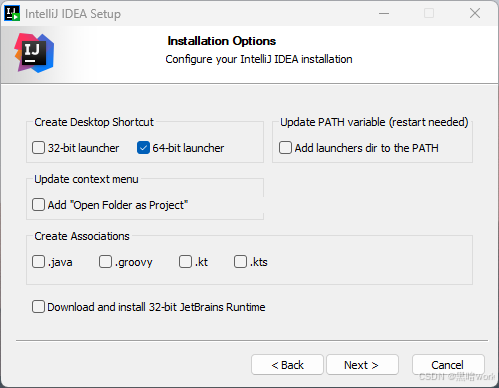Tick the .groovy association checkbox
Viewport: 499px width, 388px height.
[105, 262]
